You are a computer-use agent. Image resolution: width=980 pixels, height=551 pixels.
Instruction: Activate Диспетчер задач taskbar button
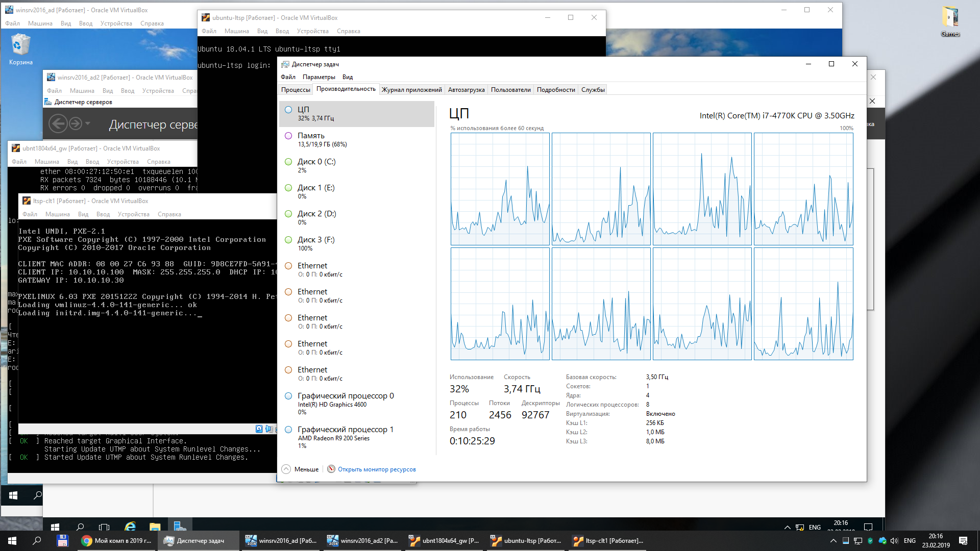[x=198, y=541]
